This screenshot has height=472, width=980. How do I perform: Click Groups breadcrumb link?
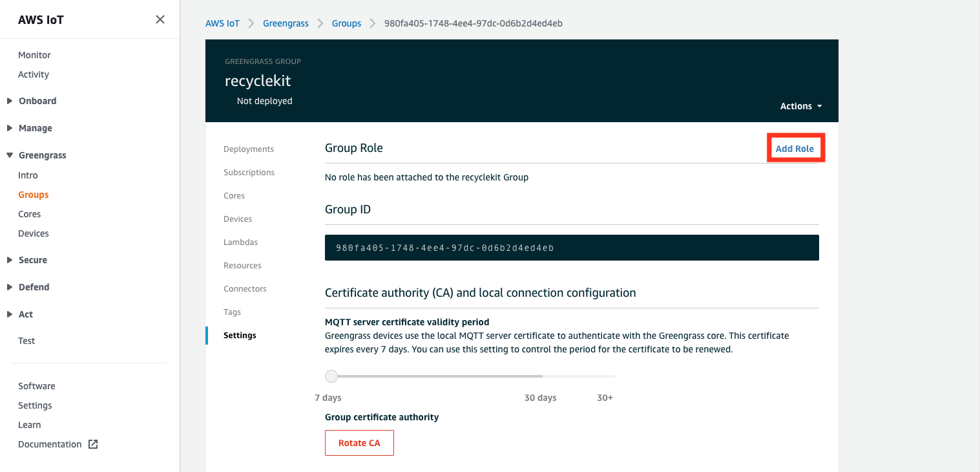pos(346,23)
